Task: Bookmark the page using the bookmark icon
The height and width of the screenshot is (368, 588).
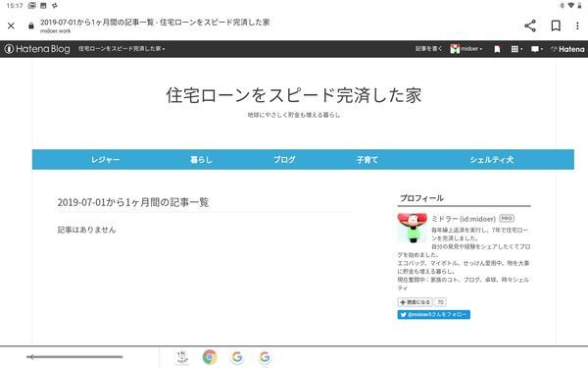Action: click(x=556, y=26)
